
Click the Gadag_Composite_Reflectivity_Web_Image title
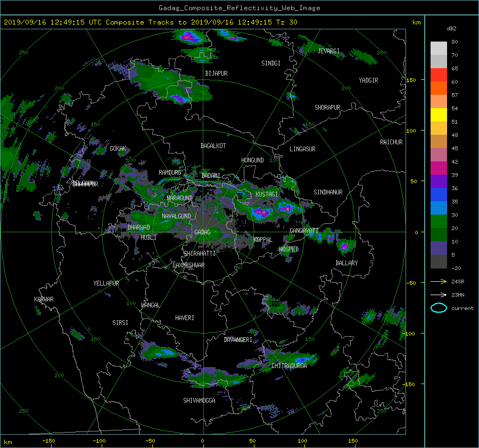[239, 8]
